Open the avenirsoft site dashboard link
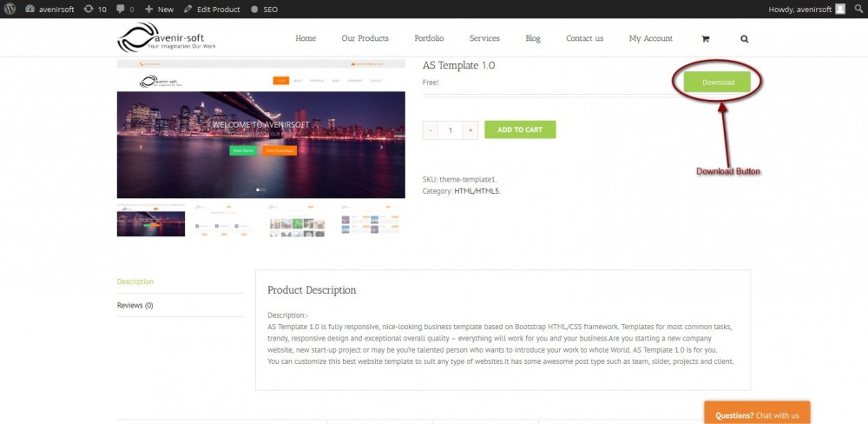 coord(49,10)
